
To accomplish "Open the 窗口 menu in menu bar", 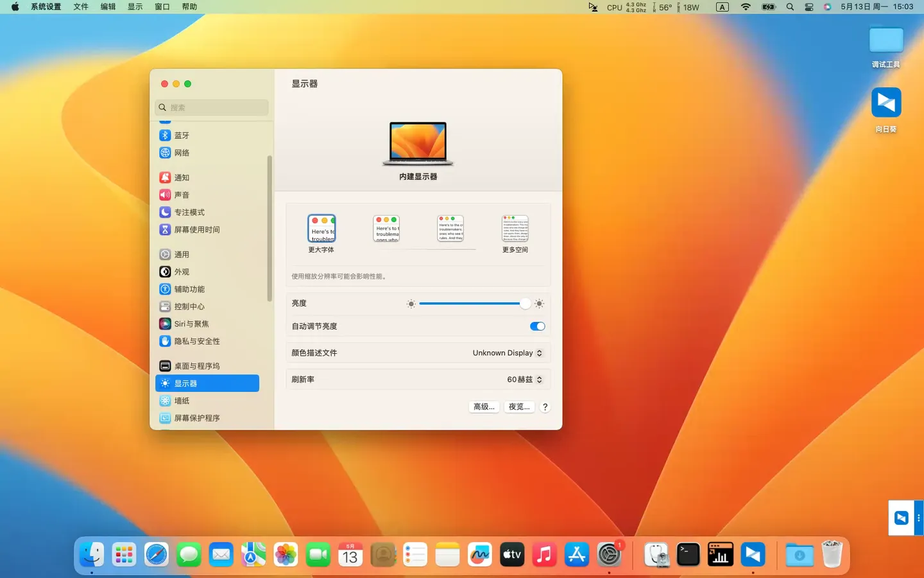I will [x=160, y=6].
